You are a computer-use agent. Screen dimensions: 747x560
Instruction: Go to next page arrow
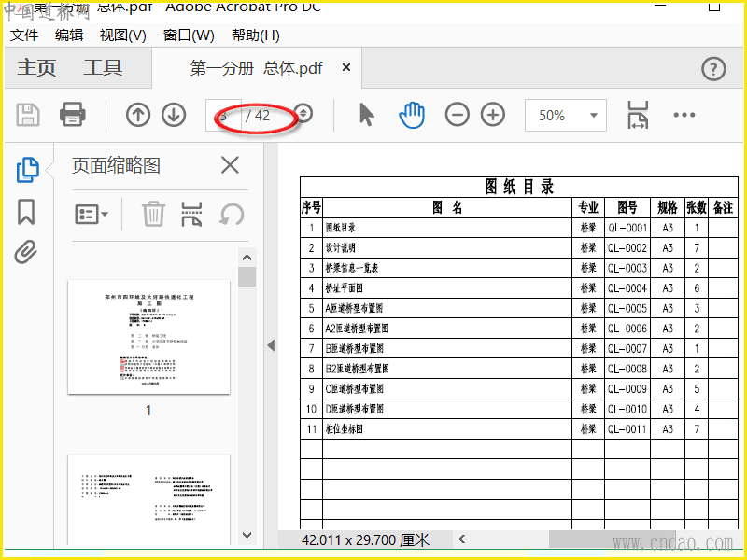[174, 115]
